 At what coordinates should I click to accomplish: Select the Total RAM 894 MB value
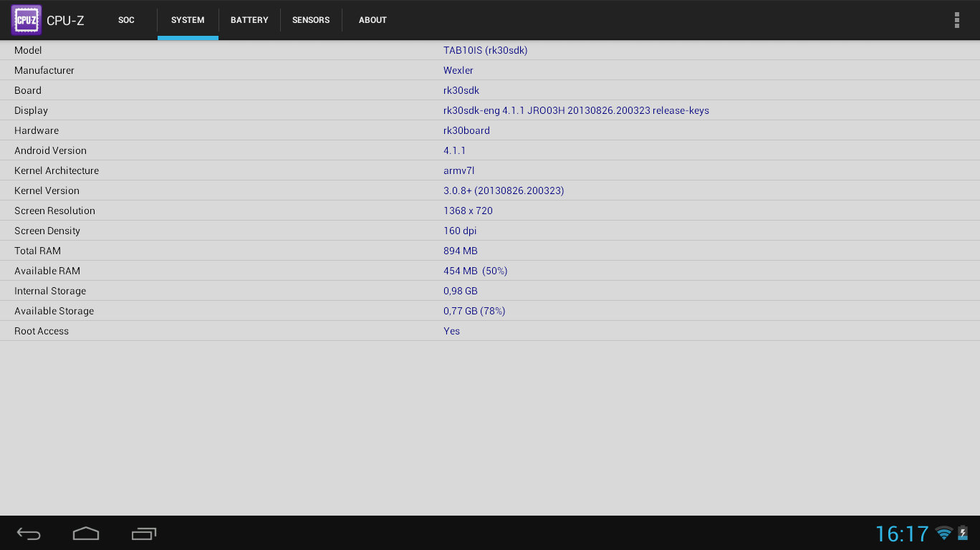(461, 251)
